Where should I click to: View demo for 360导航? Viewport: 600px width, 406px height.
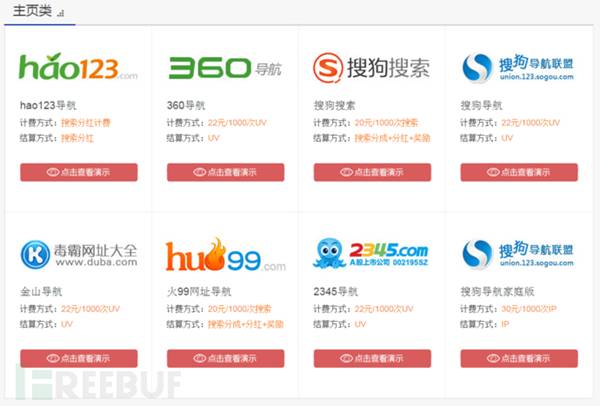[x=225, y=172]
